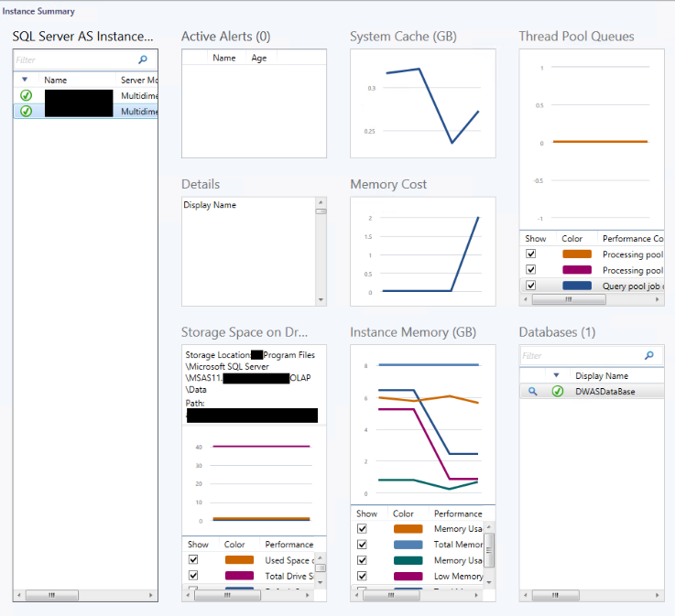Image resolution: width=675 pixels, height=616 pixels.
Task: Click sort arrow in instance list header
Action: click(x=25, y=81)
